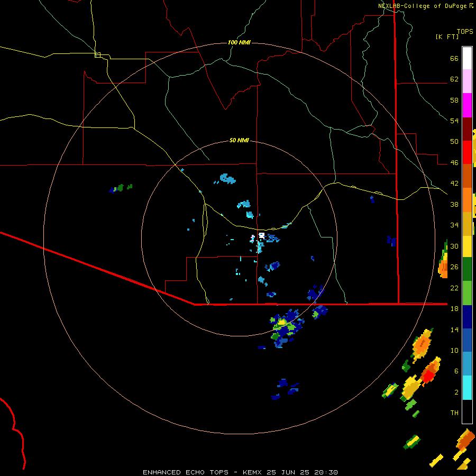Click the light pink legend swatch
476x476 pixels.
pos(467,81)
